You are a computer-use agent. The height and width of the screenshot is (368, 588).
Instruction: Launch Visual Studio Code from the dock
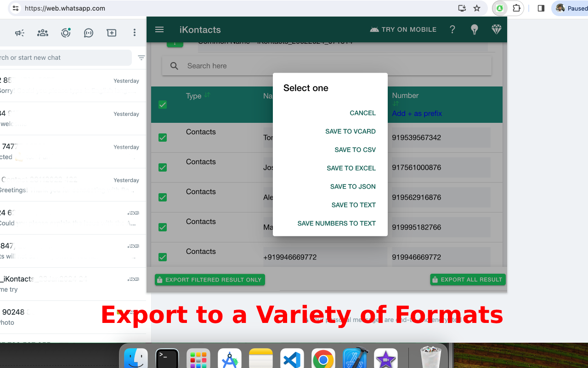(292, 358)
